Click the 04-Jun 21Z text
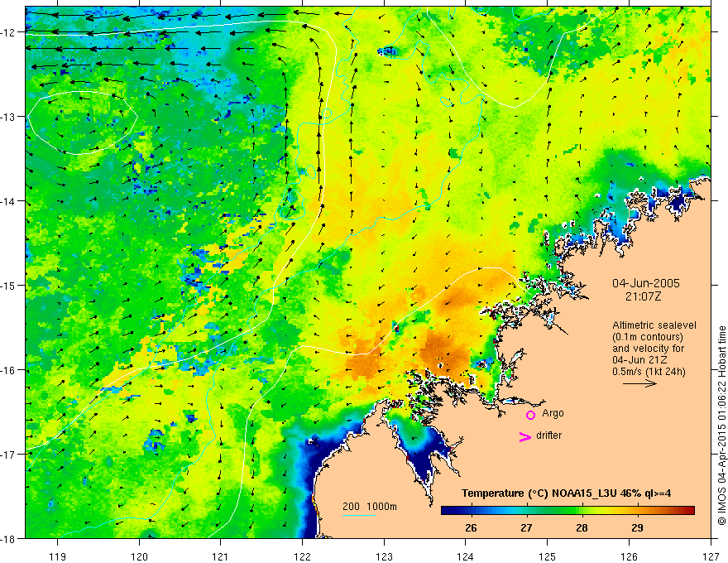The height and width of the screenshot is (563, 728). (x=639, y=360)
